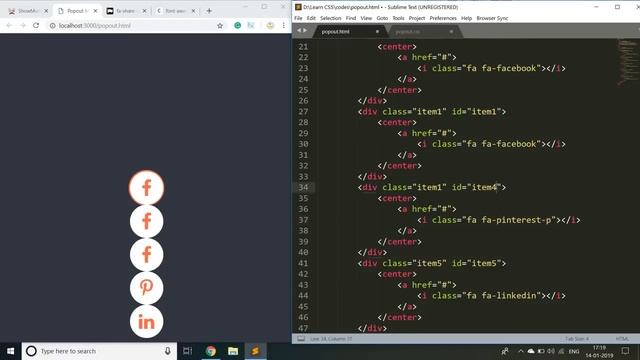Open the Windows action center notifications icon

pyautogui.click(x=625, y=351)
